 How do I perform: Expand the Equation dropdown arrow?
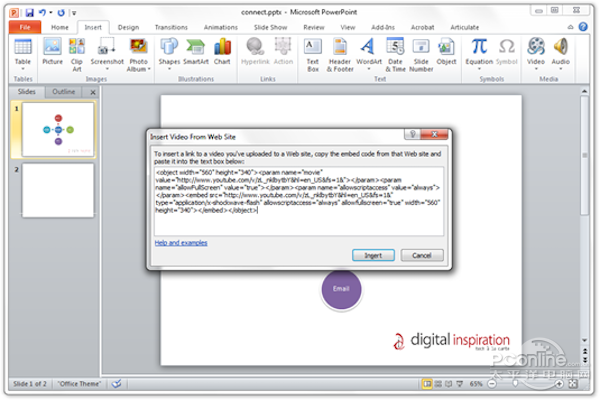point(479,69)
